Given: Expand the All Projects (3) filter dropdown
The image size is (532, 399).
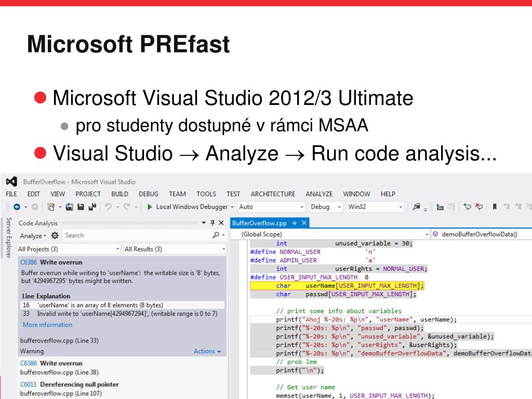Looking at the screenshot, I should tap(117, 249).
